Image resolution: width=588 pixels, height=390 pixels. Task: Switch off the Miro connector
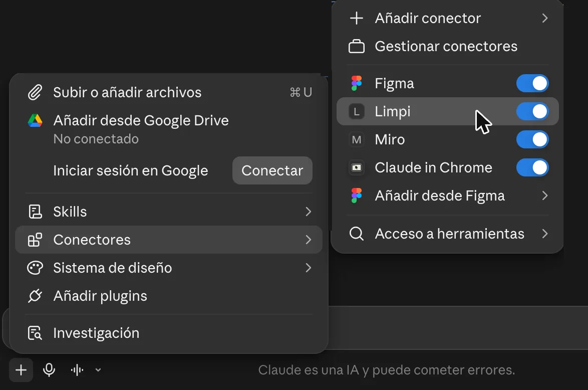pos(532,140)
